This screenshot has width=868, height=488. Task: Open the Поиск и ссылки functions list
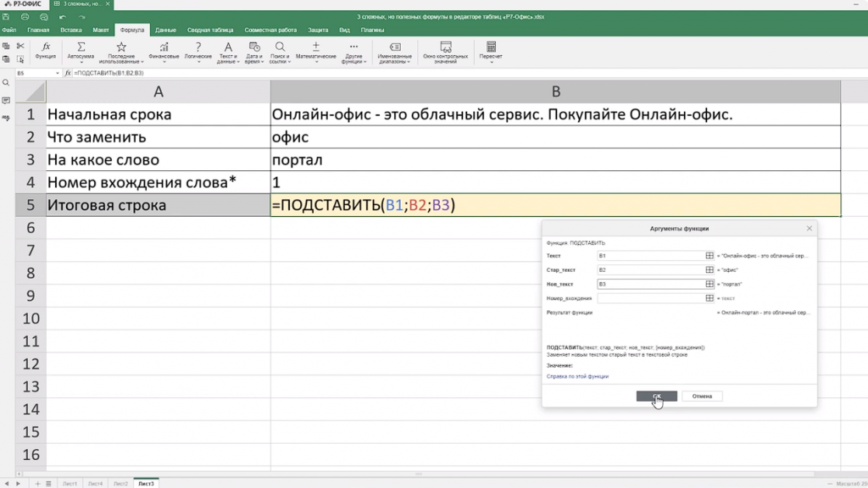[x=280, y=52]
